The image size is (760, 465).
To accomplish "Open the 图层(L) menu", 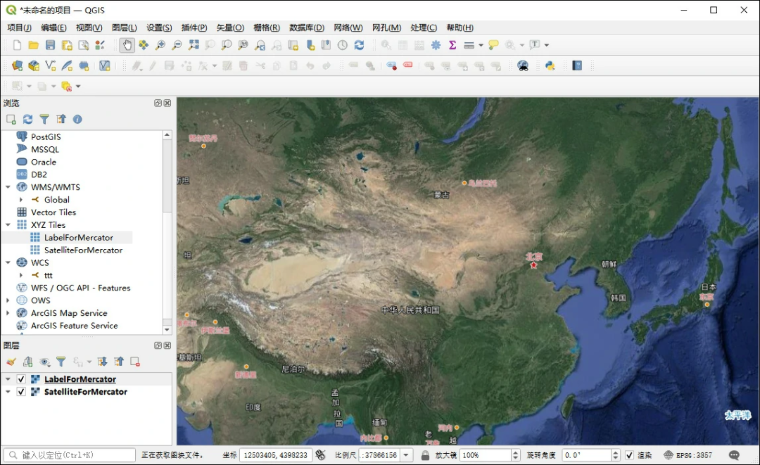I will [x=124, y=28].
